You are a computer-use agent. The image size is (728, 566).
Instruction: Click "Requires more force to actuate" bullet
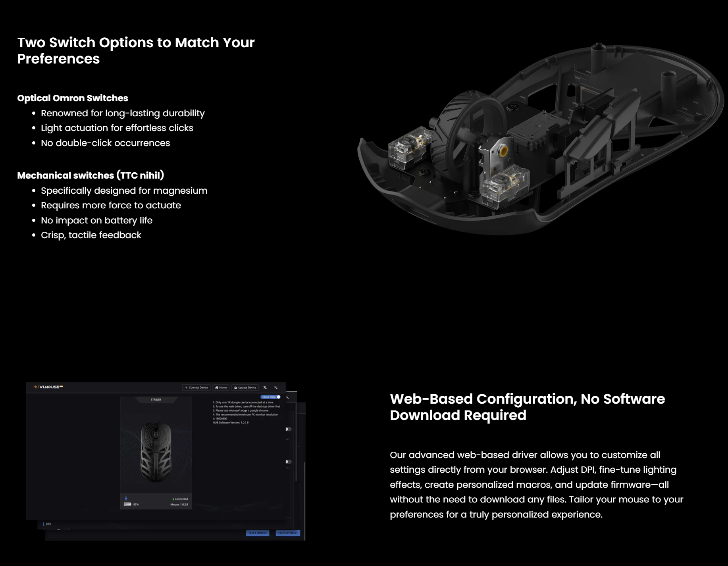111,205
